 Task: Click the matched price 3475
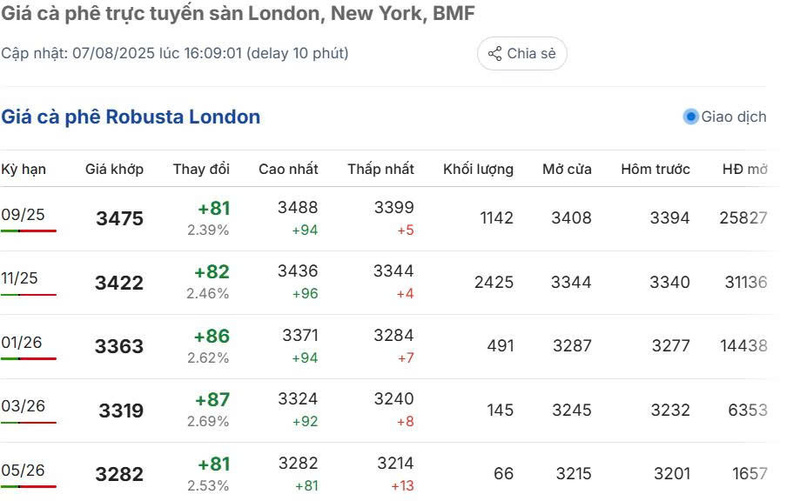tap(120, 219)
